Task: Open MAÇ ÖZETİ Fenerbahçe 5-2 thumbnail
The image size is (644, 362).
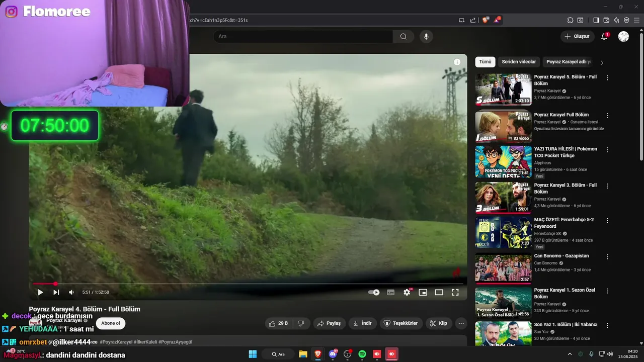Action: tap(503, 232)
